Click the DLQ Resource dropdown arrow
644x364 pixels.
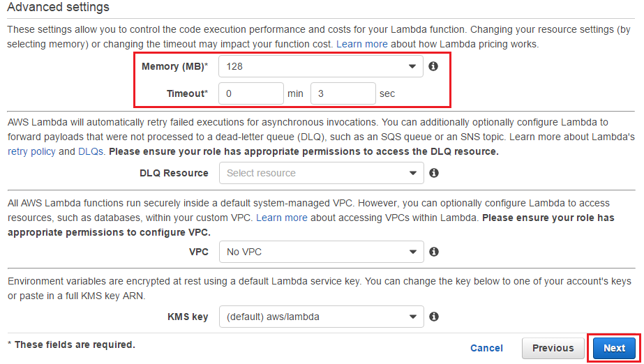[413, 173]
